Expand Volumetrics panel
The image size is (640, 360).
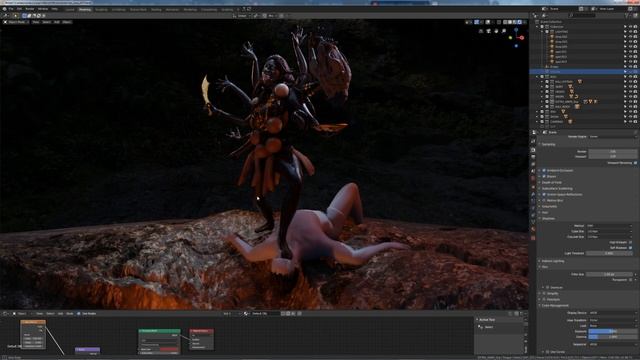[x=548, y=207]
